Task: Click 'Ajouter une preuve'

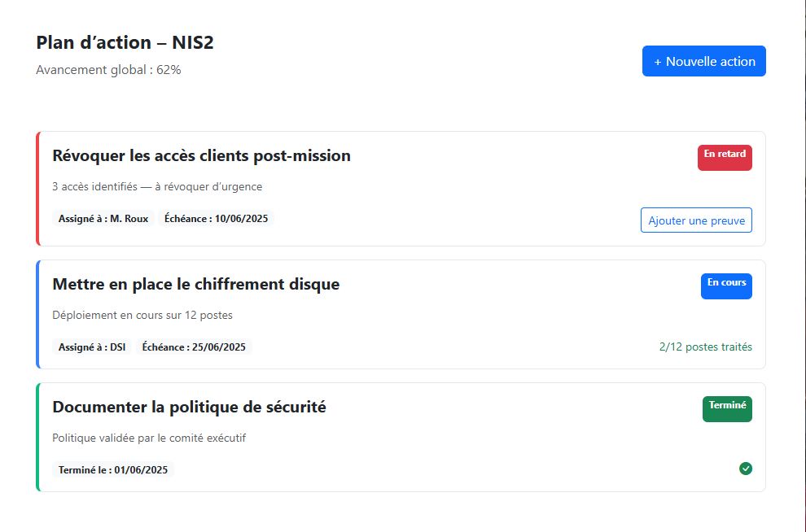Action: [x=695, y=220]
